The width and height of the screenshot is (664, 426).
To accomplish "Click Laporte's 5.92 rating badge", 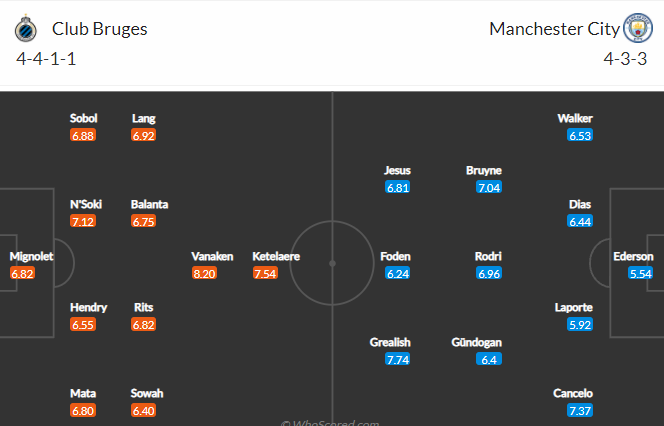I will click(x=580, y=325).
